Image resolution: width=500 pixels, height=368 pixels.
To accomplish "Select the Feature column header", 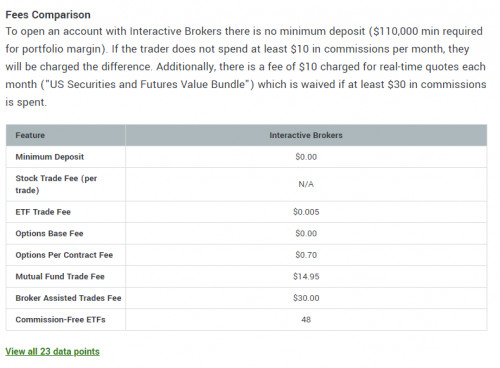I will point(30,135).
